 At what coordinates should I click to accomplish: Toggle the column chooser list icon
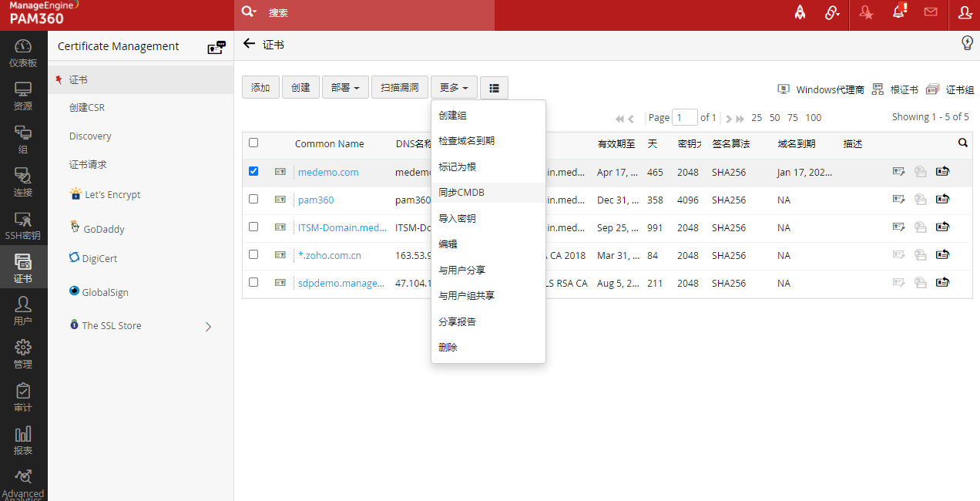[494, 88]
